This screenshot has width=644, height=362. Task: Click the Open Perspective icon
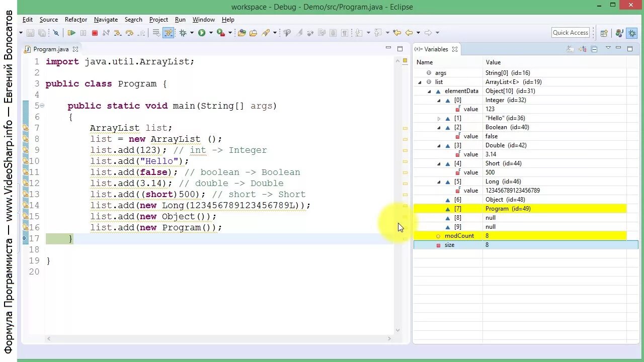pos(604,33)
